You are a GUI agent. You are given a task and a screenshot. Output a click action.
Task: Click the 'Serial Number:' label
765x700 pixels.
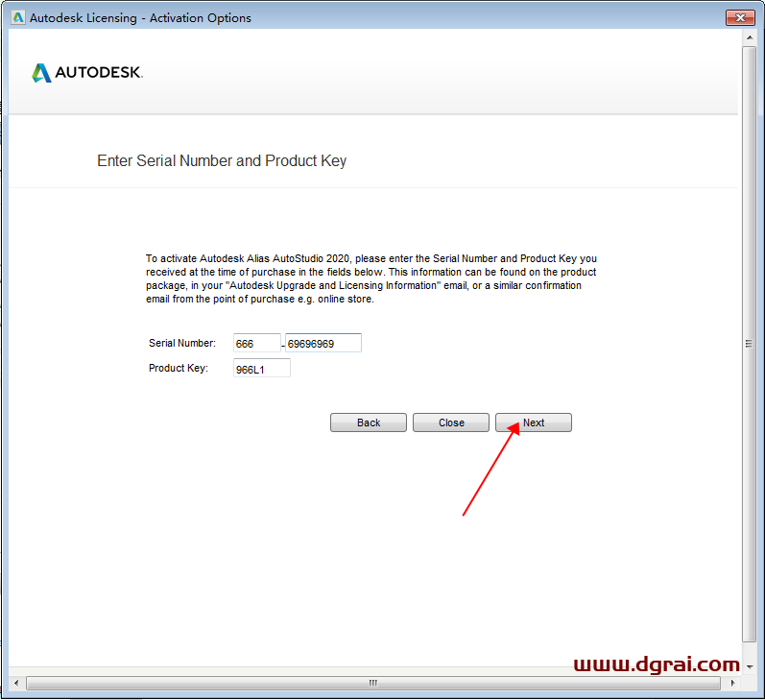182,343
